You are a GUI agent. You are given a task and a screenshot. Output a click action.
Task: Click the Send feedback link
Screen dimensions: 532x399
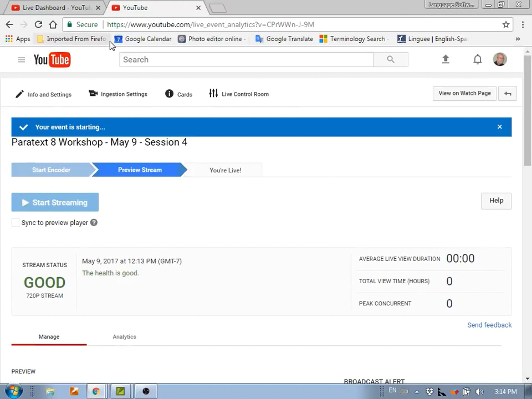coord(489,325)
